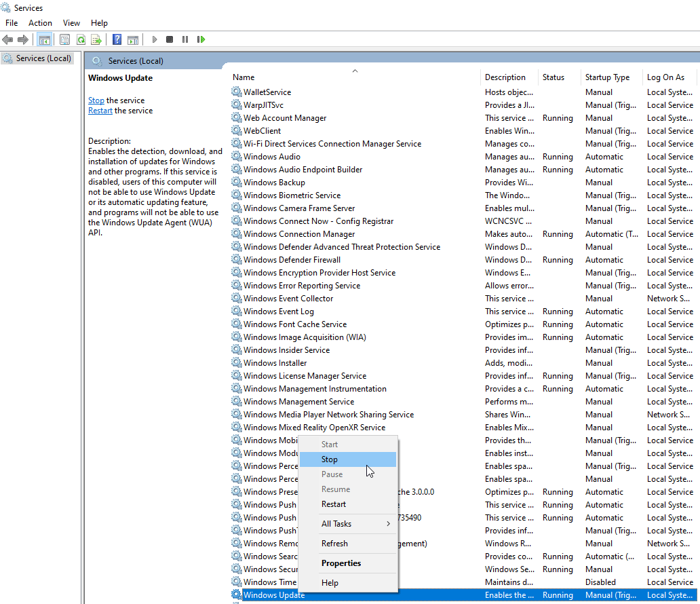Click the Pause Service toolbar icon
The width and height of the screenshot is (700, 604).
point(187,39)
